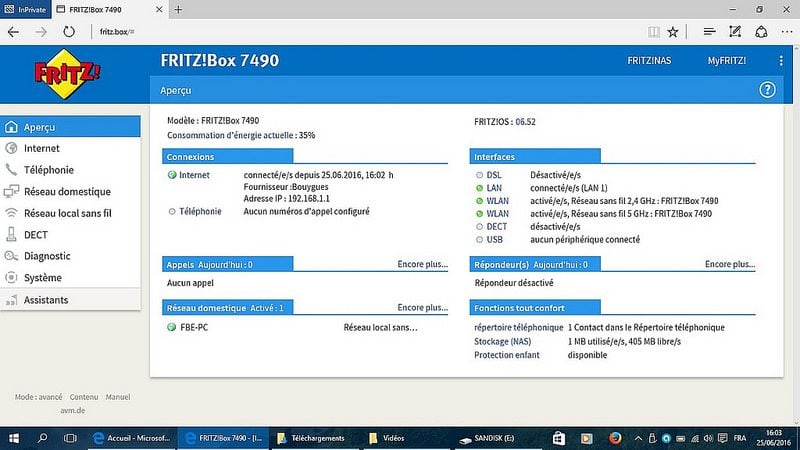Open Windows Start button
The width and height of the screenshot is (800, 450).
pos(14,438)
